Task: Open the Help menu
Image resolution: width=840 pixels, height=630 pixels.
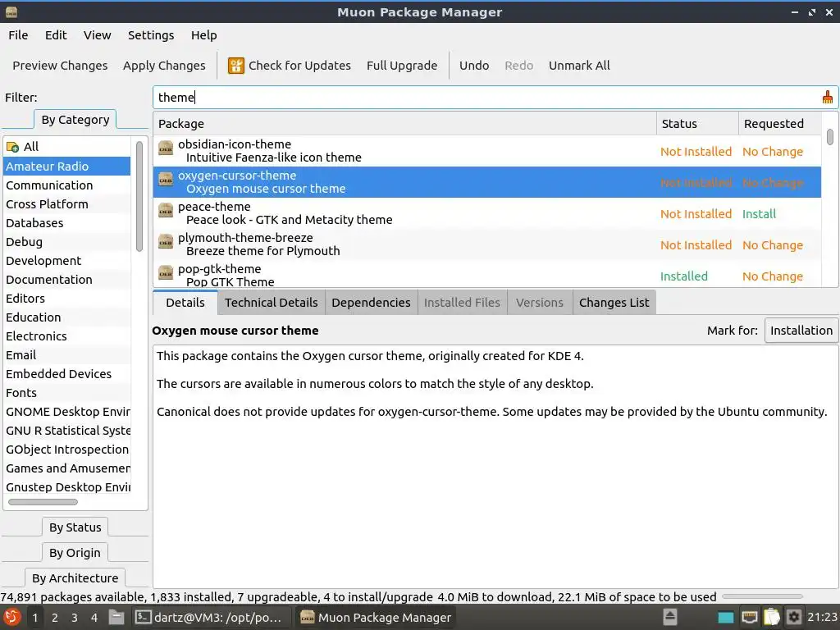Action: 203,35
